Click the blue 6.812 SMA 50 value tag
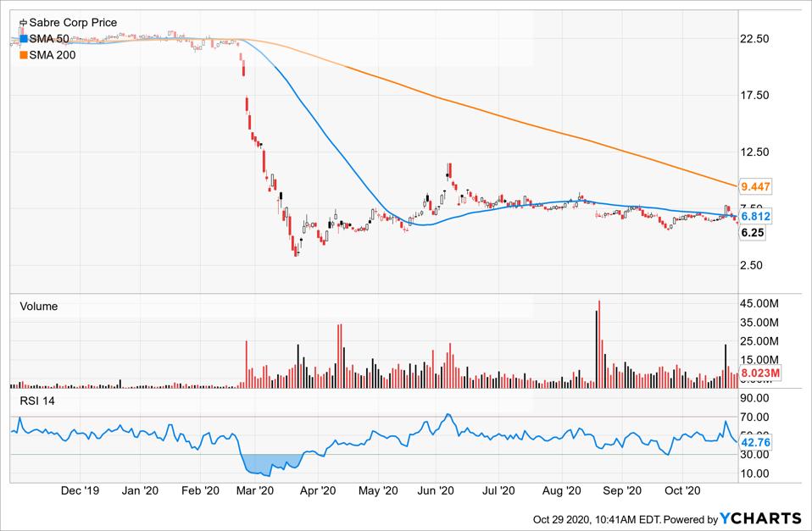812x531 pixels. click(x=755, y=216)
